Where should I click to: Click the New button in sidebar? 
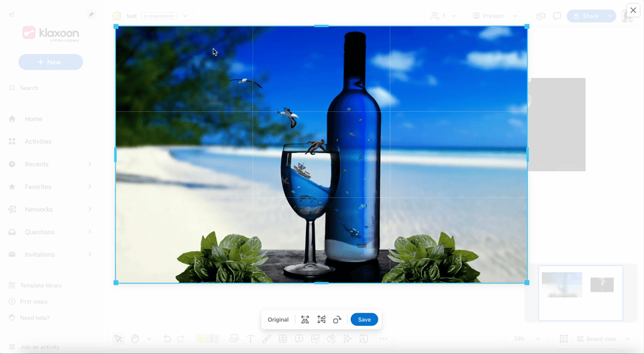(x=50, y=62)
